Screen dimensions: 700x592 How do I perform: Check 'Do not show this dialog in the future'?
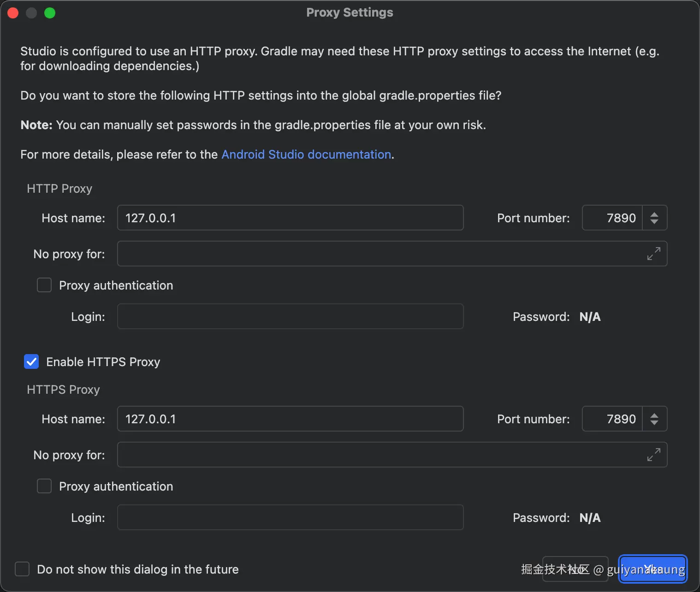tap(22, 569)
